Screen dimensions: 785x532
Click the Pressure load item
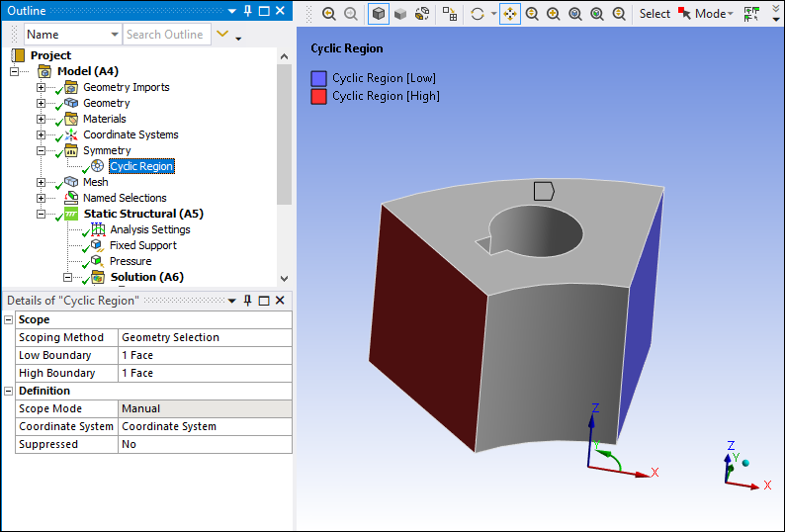click(131, 261)
